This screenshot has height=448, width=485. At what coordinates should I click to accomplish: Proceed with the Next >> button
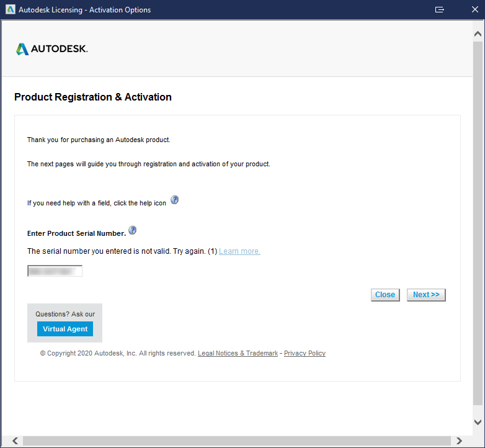pyautogui.click(x=426, y=295)
